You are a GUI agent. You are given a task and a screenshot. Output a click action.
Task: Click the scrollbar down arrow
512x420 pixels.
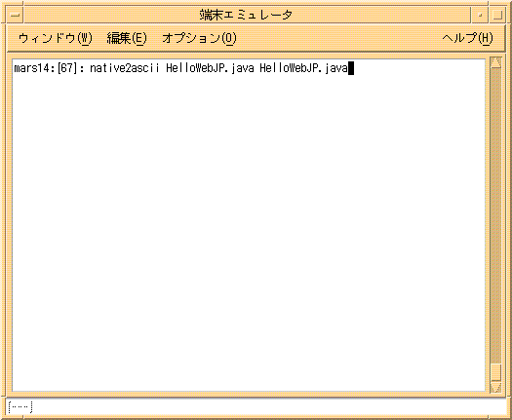(495, 387)
